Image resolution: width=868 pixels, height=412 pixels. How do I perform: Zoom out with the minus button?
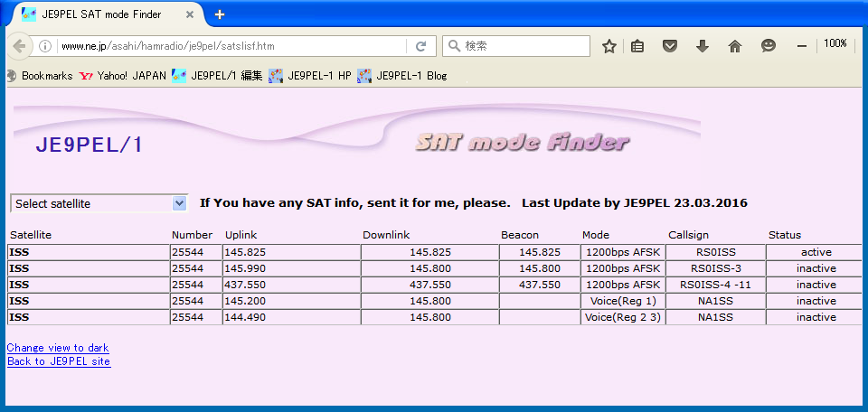coord(802,46)
